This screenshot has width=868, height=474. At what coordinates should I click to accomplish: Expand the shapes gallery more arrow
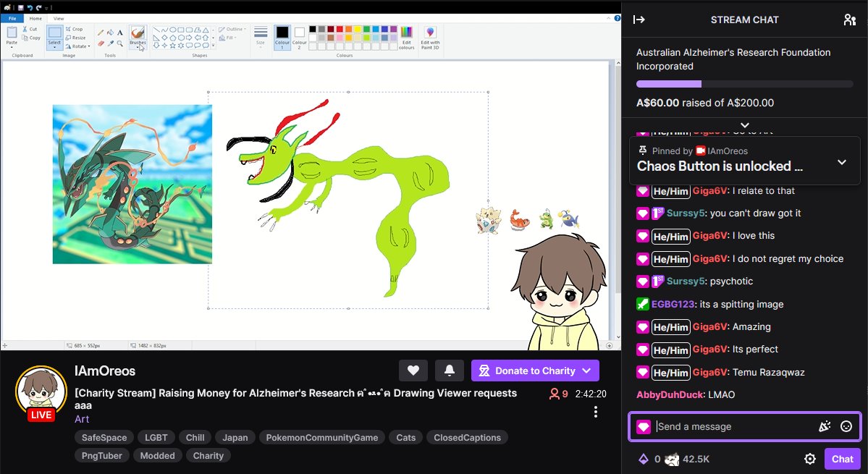(213, 45)
